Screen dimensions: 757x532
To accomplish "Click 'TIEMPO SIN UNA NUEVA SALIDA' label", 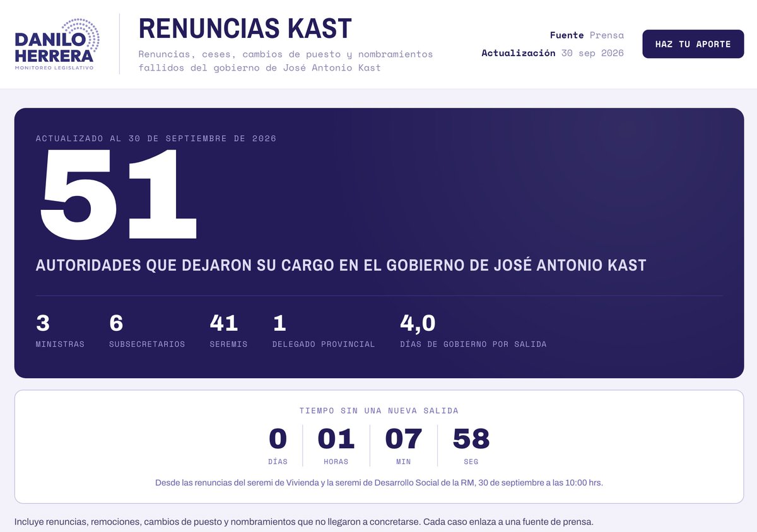I will coord(379,411).
